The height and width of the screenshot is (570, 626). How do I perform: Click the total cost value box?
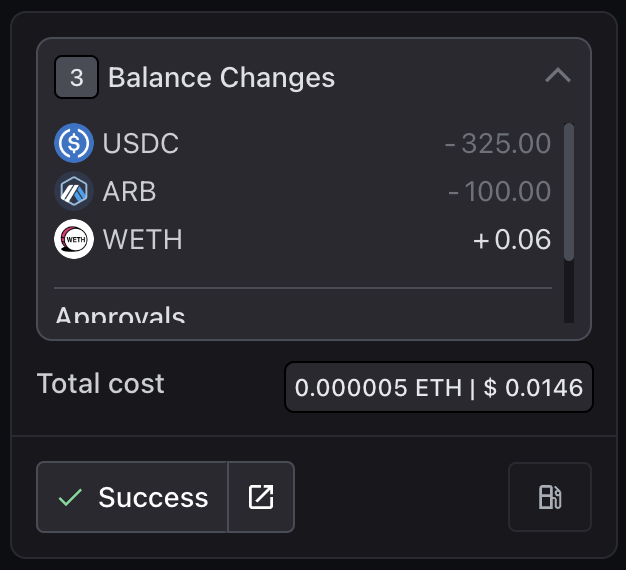[x=439, y=387]
